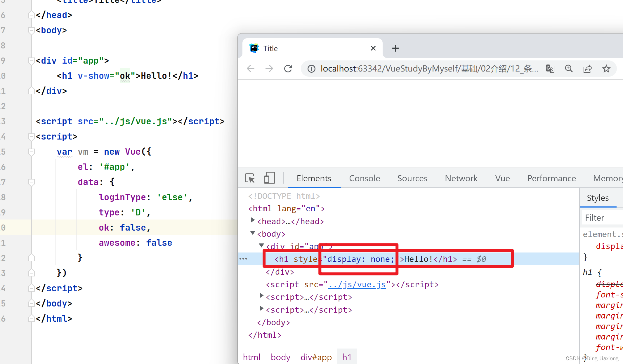Open the translate page icon
Image resolution: width=623 pixels, height=364 pixels.
(x=550, y=69)
